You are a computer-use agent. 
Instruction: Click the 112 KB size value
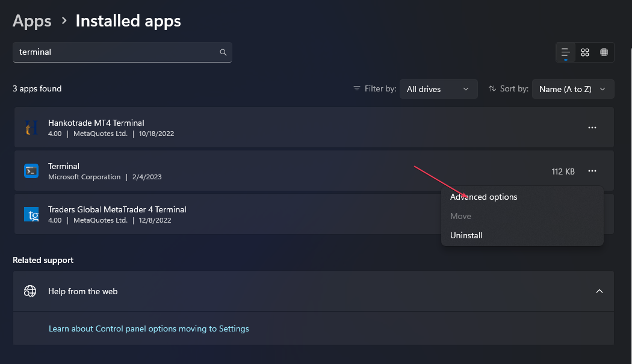pos(563,171)
